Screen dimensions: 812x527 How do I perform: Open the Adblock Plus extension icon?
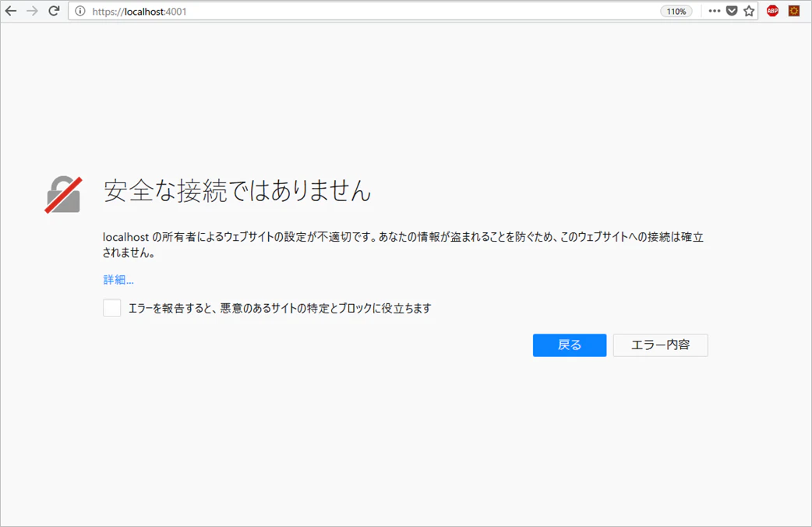772,11
